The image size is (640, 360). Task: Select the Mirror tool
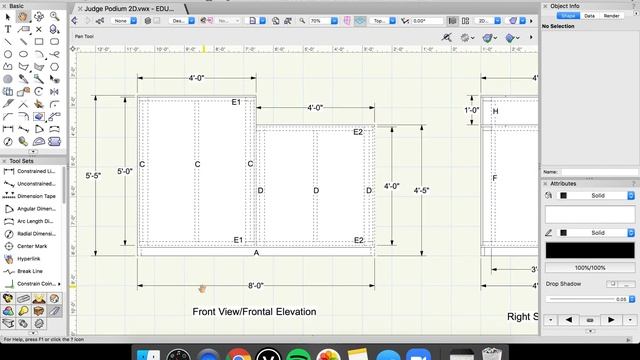tap(54, 92)
